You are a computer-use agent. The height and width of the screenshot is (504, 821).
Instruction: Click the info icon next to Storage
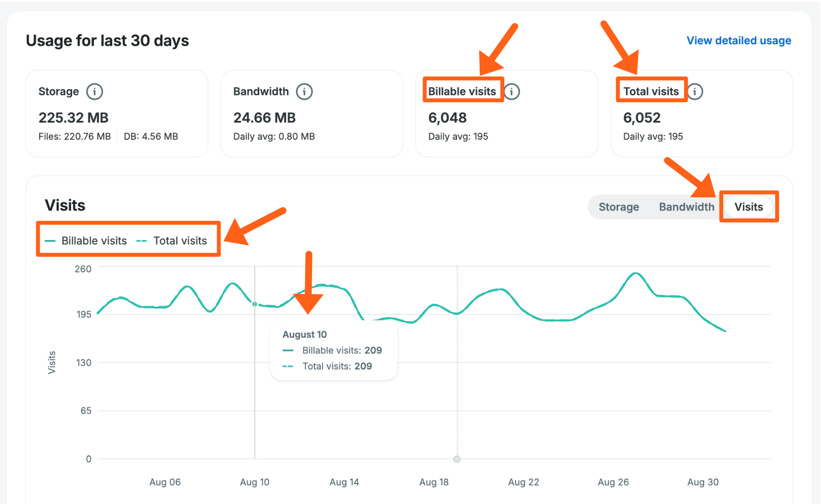pos(94,92)
